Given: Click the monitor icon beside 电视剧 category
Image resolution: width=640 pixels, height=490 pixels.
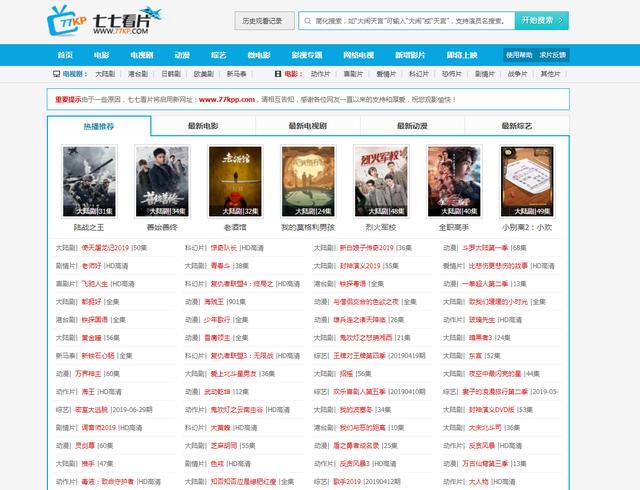Looking at the screenshot, I should point(57,74).
